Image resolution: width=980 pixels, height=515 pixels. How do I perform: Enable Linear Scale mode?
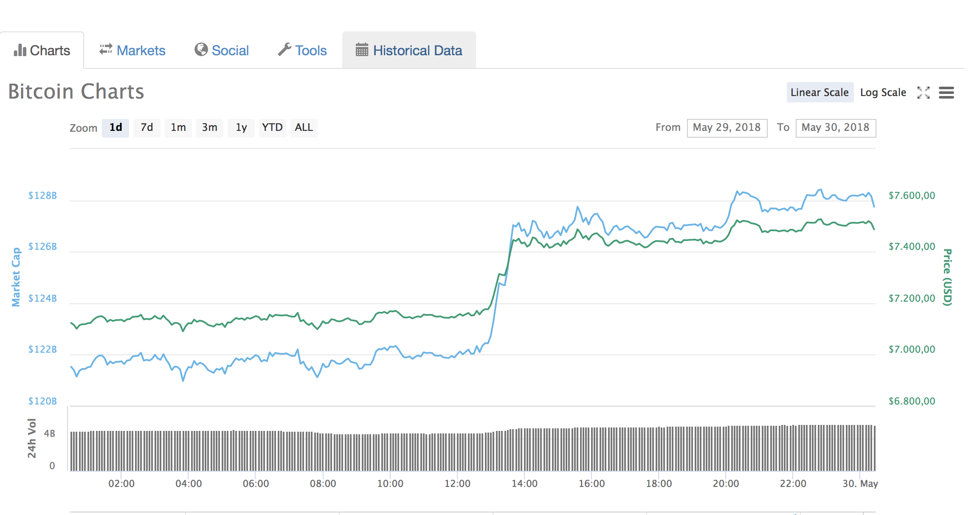click(819, 93)
